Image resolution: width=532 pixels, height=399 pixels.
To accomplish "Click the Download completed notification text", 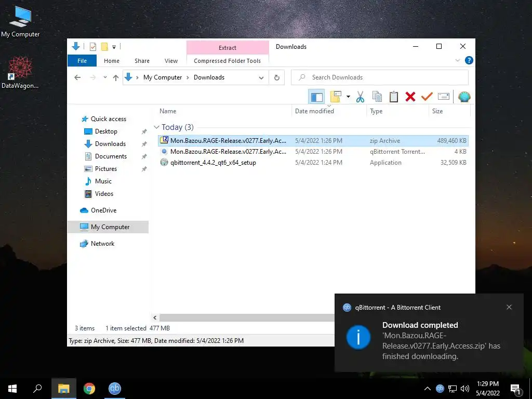I will point(420,325).
